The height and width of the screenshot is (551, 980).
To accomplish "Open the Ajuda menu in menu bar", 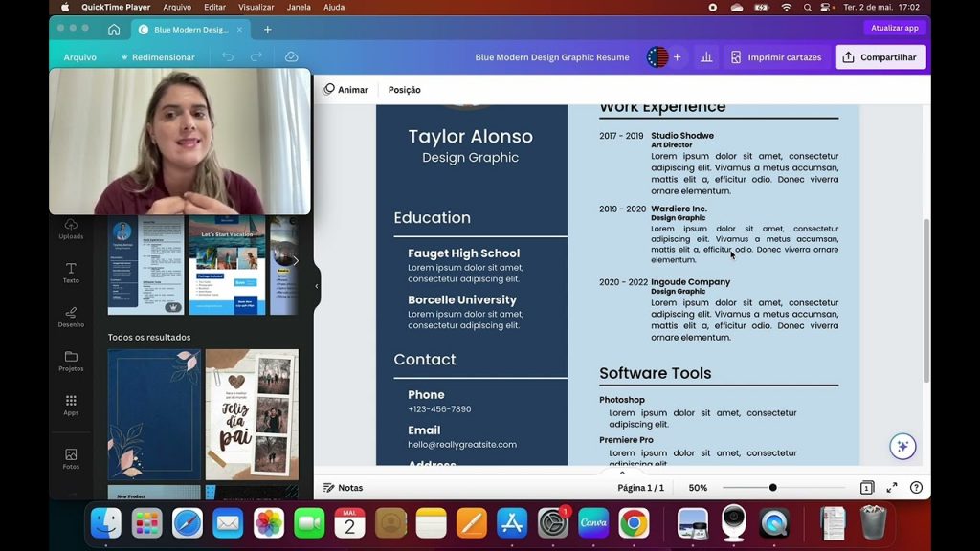I will tap(334, 8).
